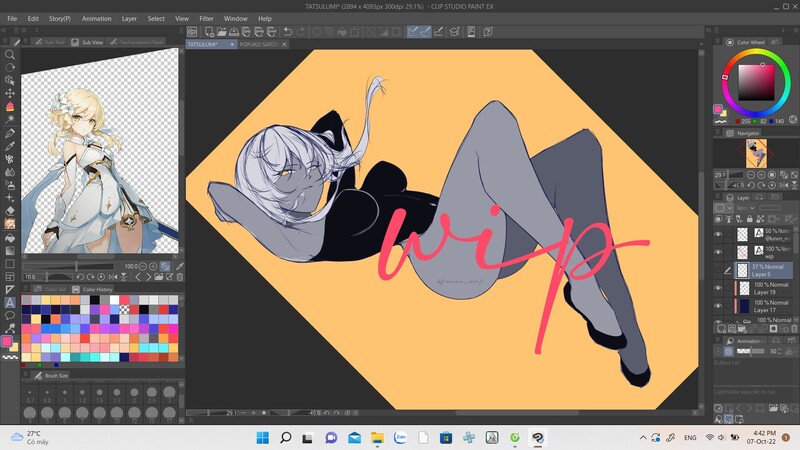Toggle visibility of Layer 17

coord(718,306)
